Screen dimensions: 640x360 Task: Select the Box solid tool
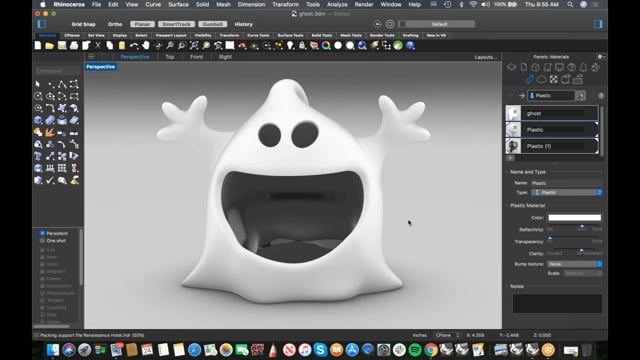[38, 120]
